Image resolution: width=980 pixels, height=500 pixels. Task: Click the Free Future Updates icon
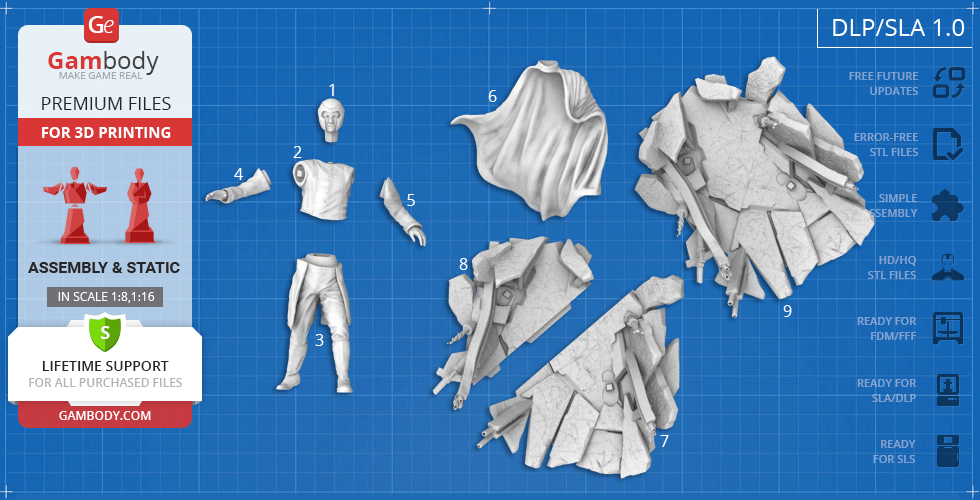(947, 83)
